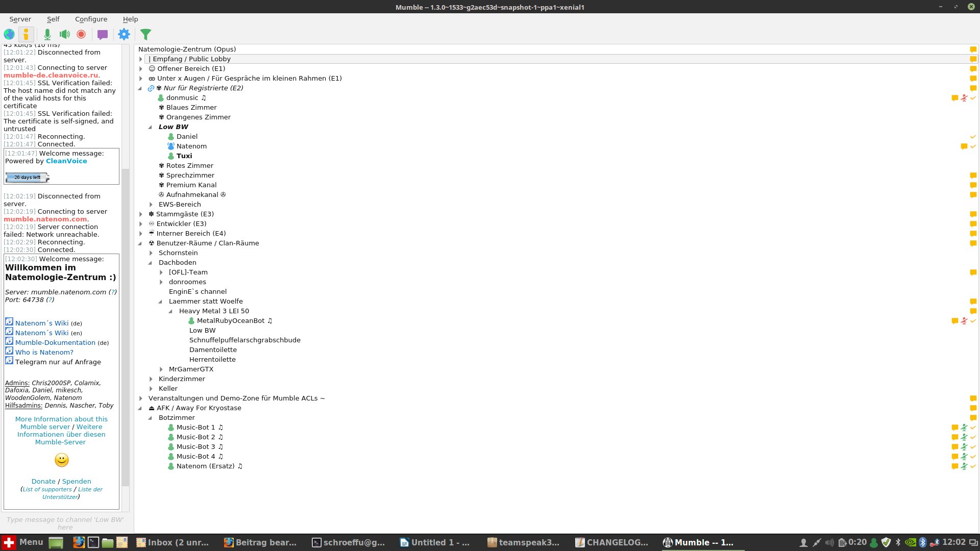Expand the Empfang / Public Lobby channel
This screenshot has height=551, width=980.
pos(141,59)
